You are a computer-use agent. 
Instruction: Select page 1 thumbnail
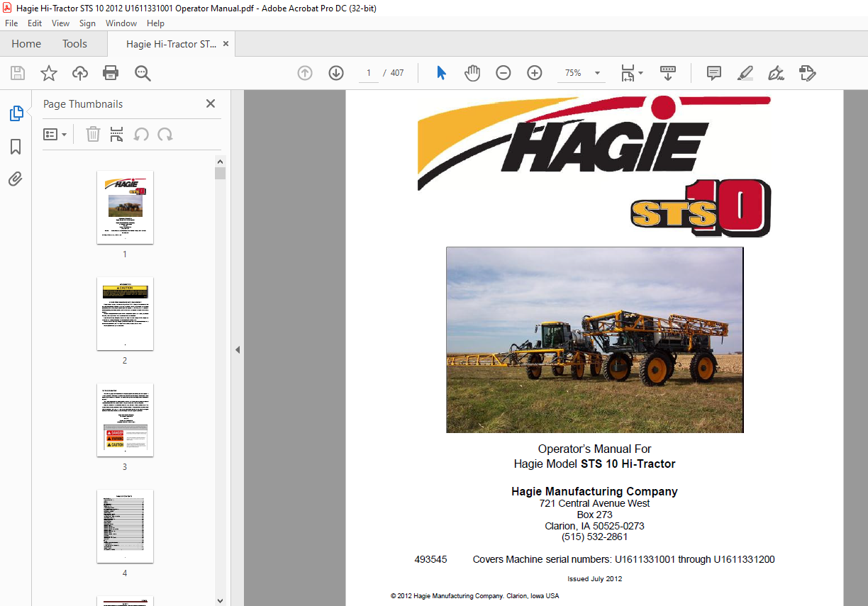[x=125, y=207]
